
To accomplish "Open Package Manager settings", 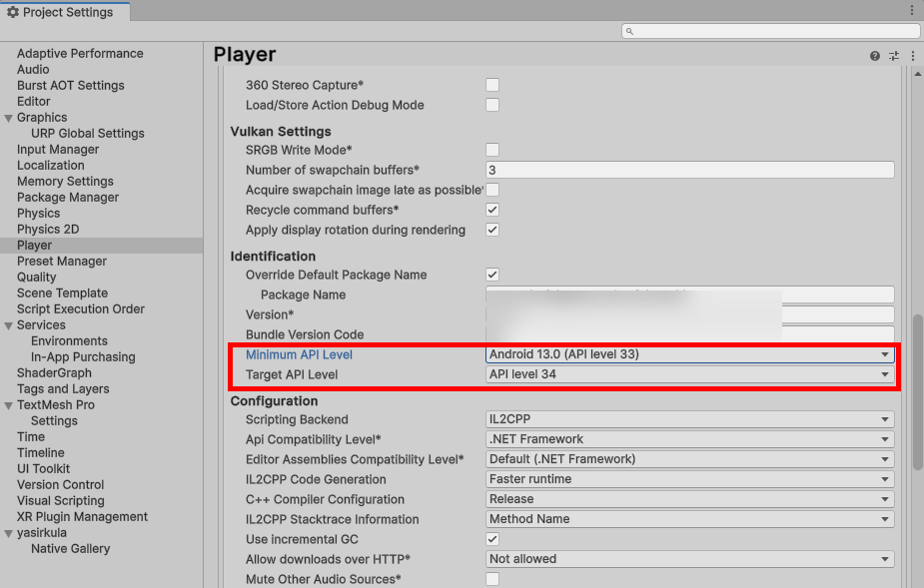I will [x=68, y=197].
